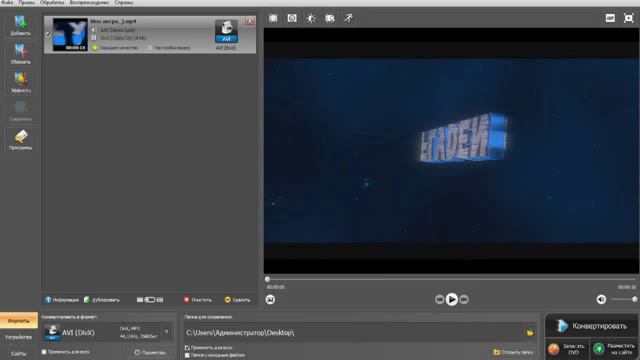
Task: Open the Программы sidebar icon
Action: [x=20, y=140]
